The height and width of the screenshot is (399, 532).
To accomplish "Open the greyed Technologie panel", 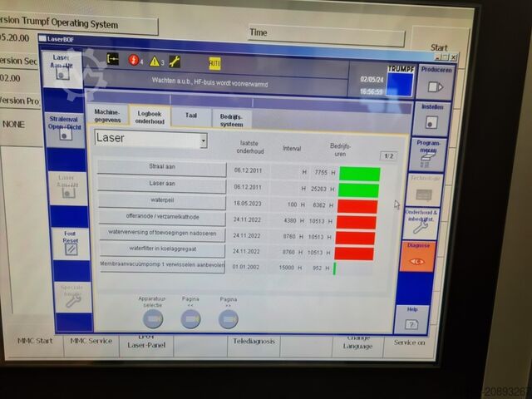I will (x=424, y=189).
